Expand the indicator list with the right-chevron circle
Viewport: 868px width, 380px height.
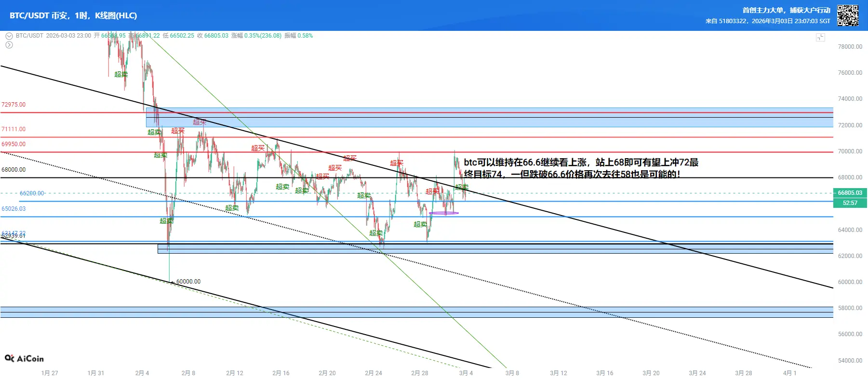(9, 45)
